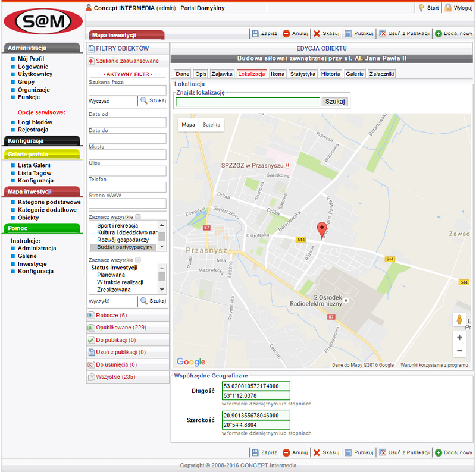This screenshot has height=472, width=476.
Task: Click the Usuń z publikacji list icon
Action: coord(91,352)
